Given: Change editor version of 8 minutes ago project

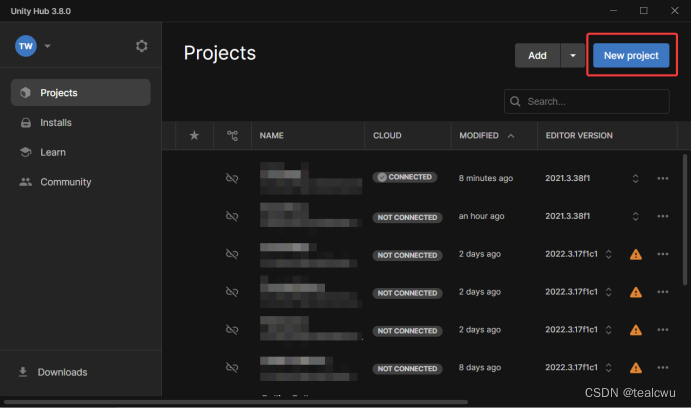Looking at the screenshot, I should [636, 178].
